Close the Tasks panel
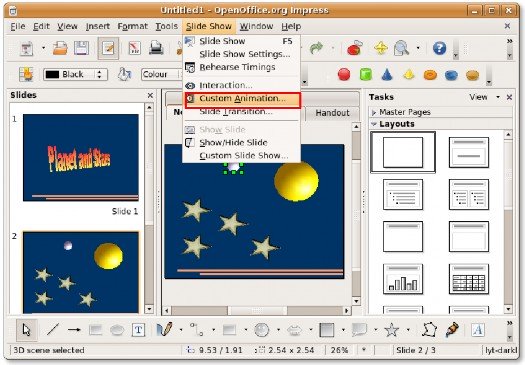Viewport: 525px width, 365px height. (509, 97)
